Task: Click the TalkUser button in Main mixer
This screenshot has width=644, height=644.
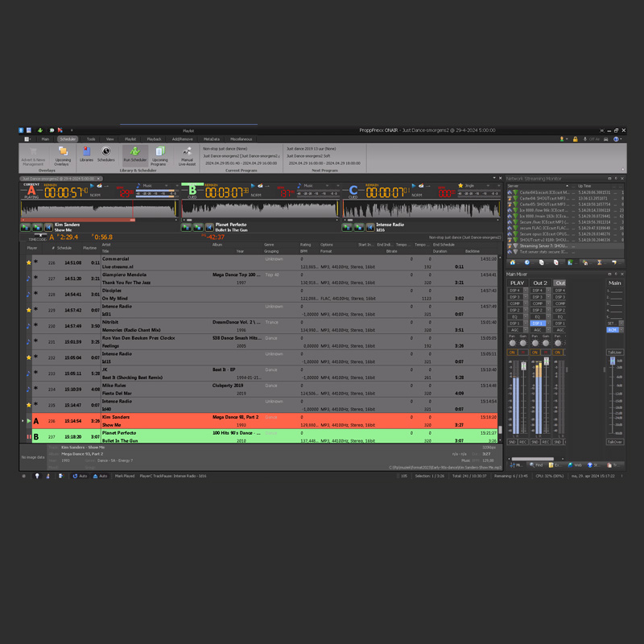Action: pyautogui.click(x=614, y=352)
